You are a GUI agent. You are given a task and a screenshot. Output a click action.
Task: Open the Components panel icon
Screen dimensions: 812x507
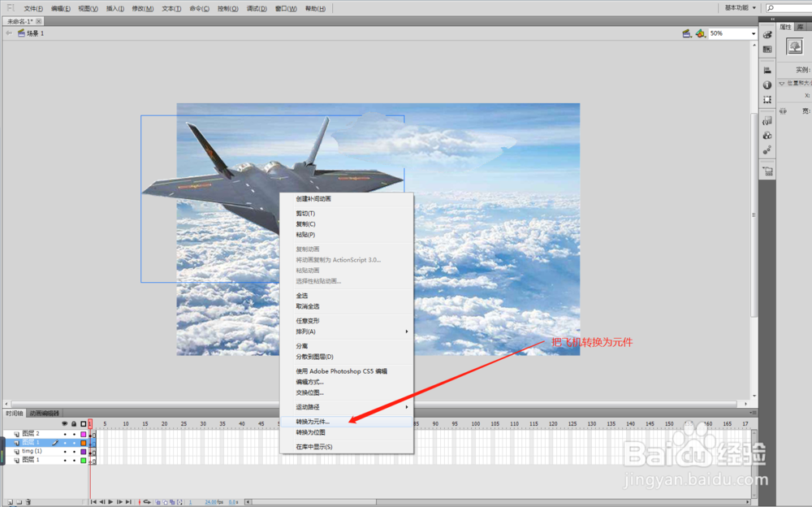coord(767,136)
